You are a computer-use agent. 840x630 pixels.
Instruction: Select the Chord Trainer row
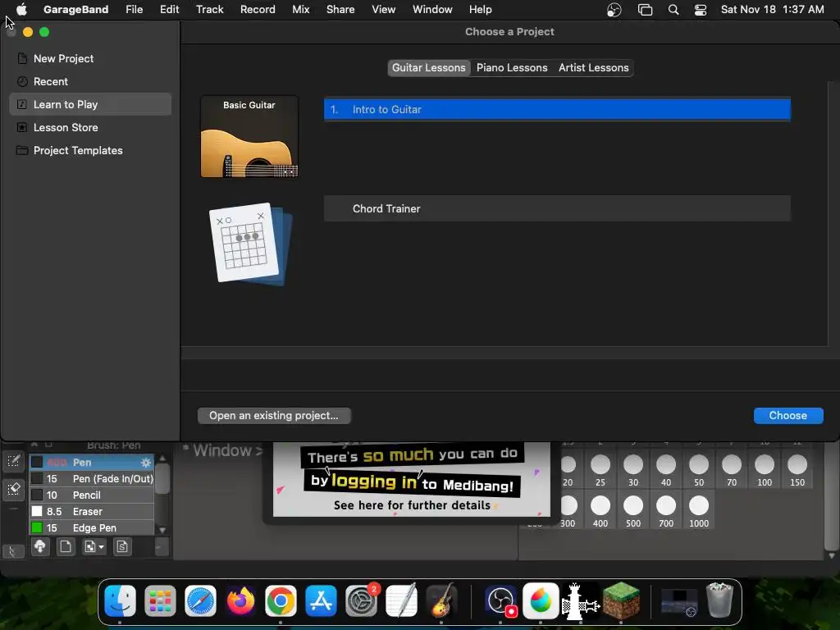557,208
